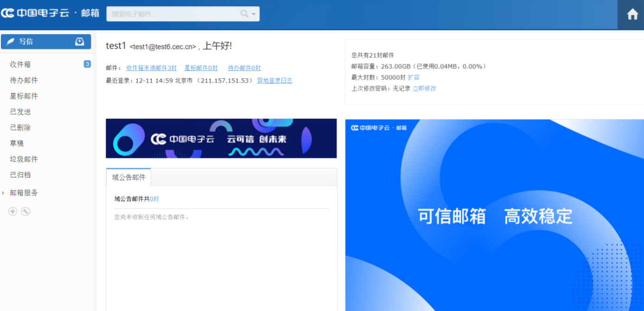
Task: Open the 异地登录日志 link
Action: [x=275, y=80]
